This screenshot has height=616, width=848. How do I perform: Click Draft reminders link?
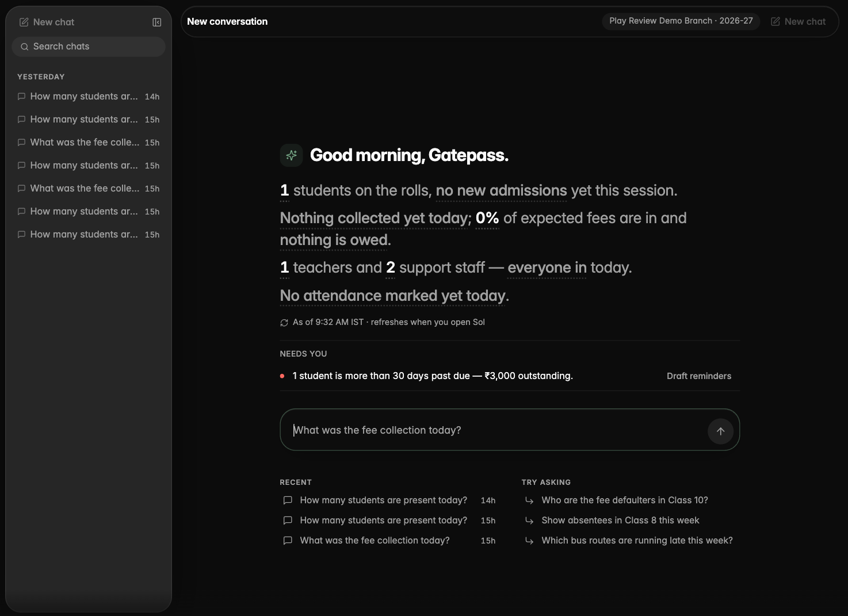(699, 376)
